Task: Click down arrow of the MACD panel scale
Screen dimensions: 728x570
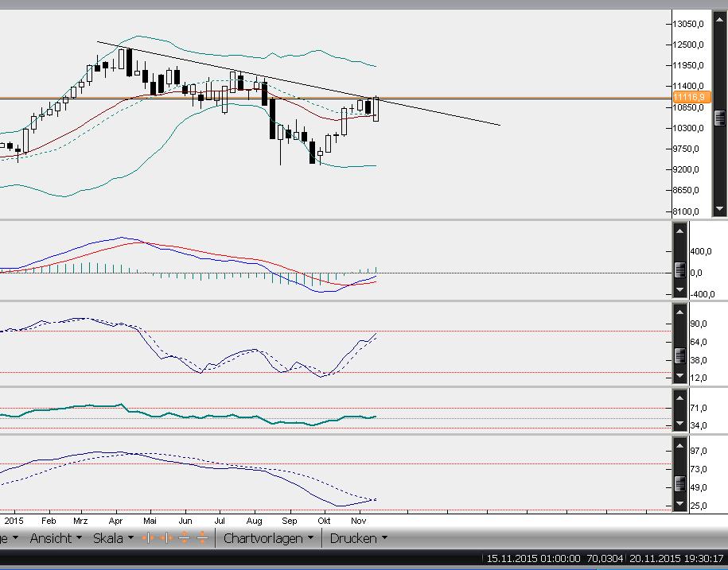Action: (x=679, y=290)
